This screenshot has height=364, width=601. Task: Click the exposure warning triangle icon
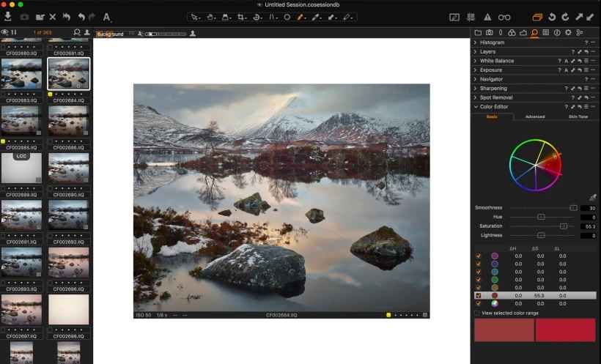coord(487,16)
